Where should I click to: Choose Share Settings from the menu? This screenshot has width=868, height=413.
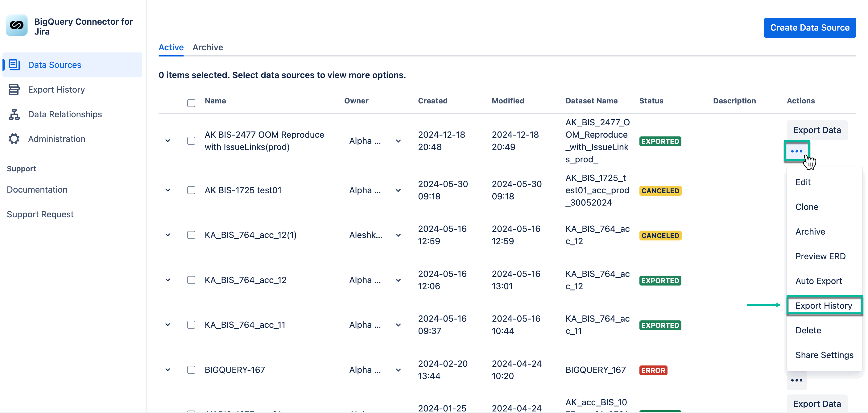point(824,355)
